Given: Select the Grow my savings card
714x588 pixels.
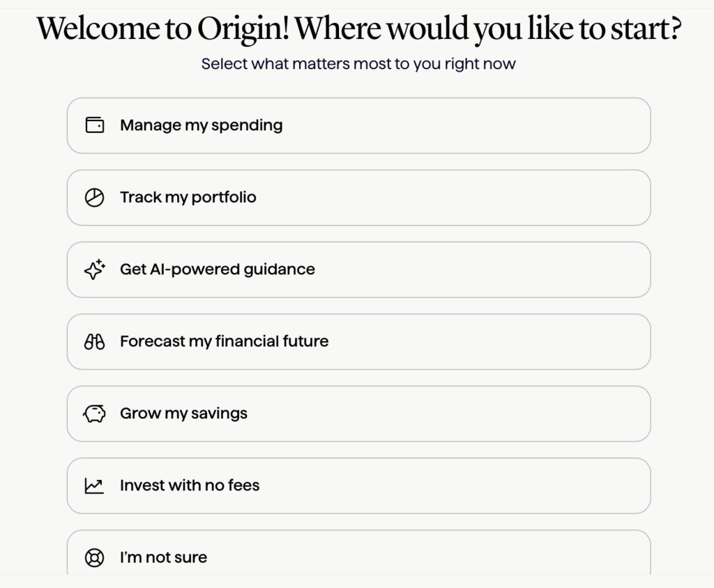Looking at the screenshot, I should pos(358,413).
